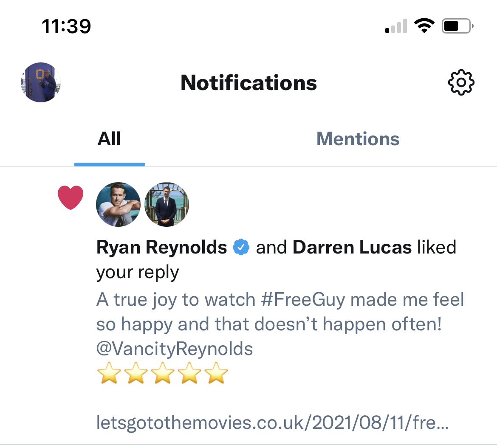
Task: Tap the 11:39 status bar clock
Action: (66, 26)
